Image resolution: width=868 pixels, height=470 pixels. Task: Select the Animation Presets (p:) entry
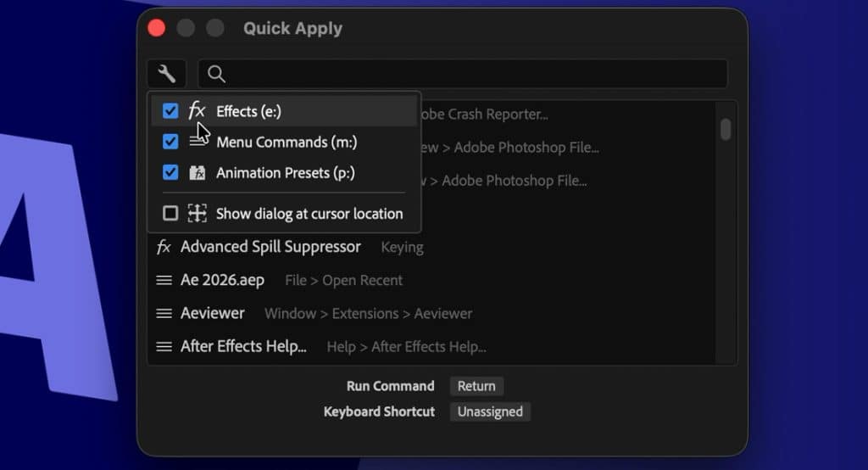pos(284,172)
